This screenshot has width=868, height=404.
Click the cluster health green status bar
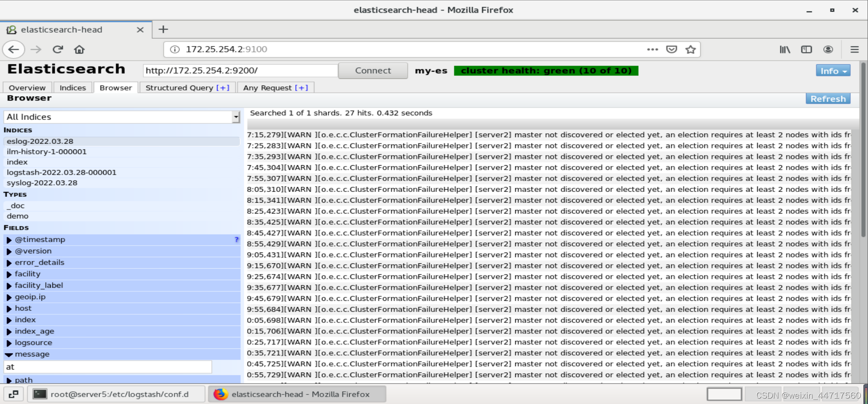(x=546, y=71)
